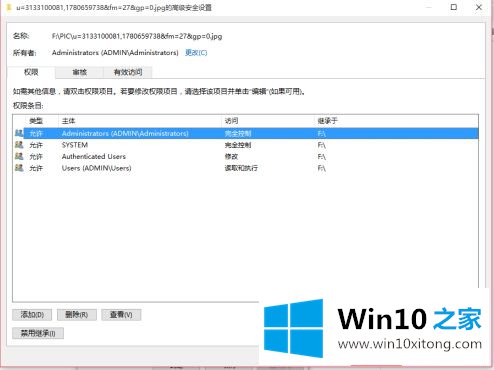Select the Administrators (ADMIN\Administrators) permission entry
This screenshot has height=370, width=494.
point(246,133)
